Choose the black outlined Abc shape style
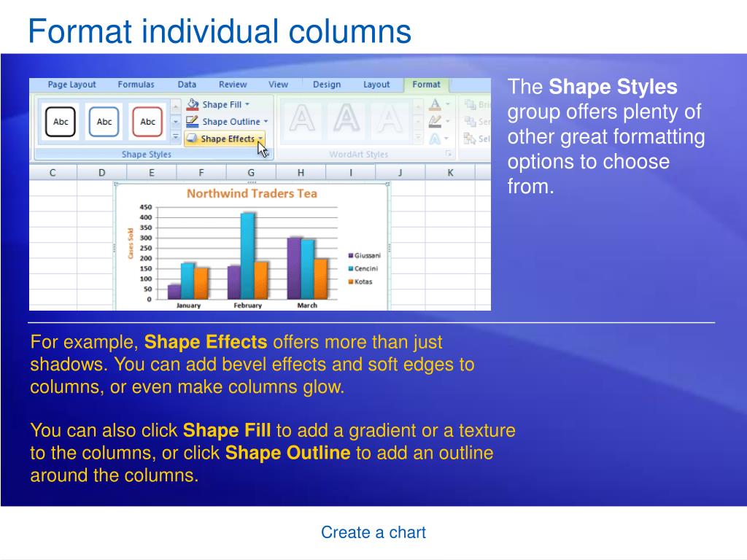 click(61, 122)
